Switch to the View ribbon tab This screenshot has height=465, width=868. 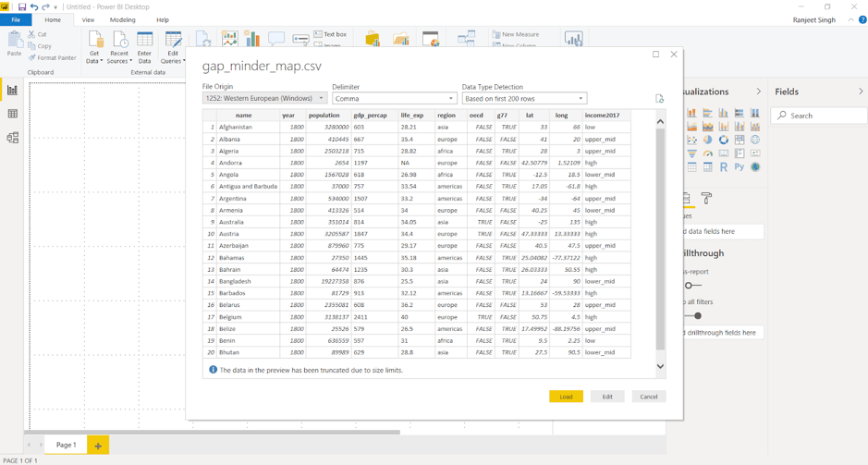pyautogui.click(x=88, y=20)
